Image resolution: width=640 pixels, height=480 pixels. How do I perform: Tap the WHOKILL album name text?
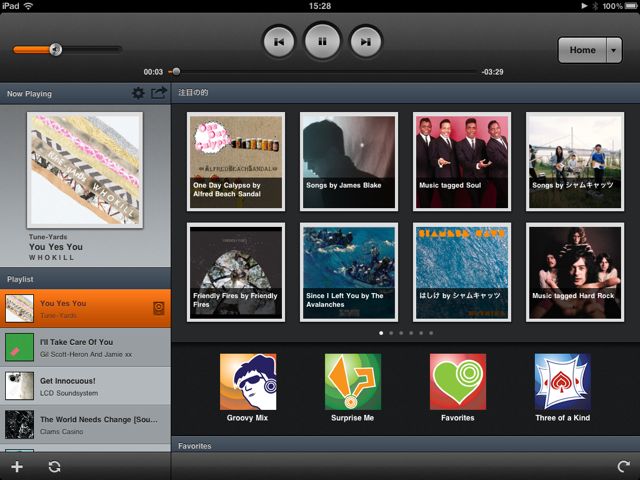tap(51, 258)
